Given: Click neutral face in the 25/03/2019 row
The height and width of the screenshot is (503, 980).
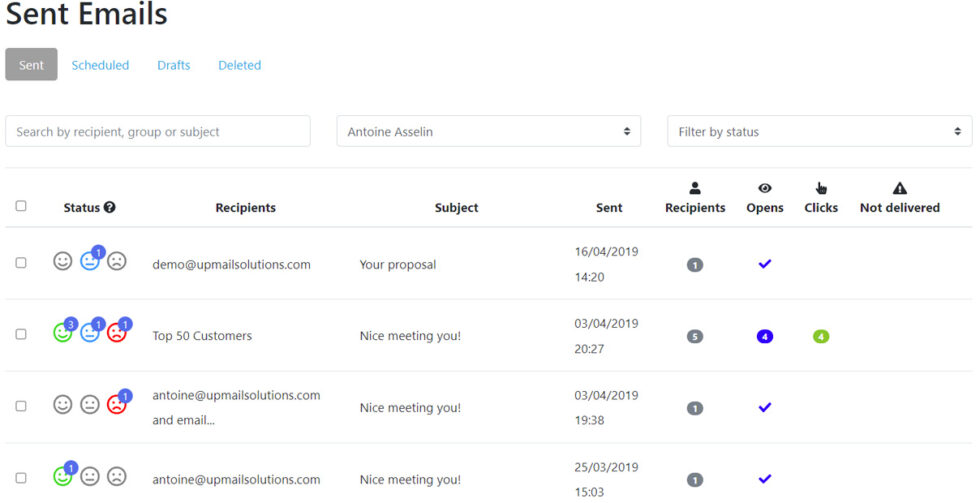Looking at the screenshot, I should click(x=89, y=476).
